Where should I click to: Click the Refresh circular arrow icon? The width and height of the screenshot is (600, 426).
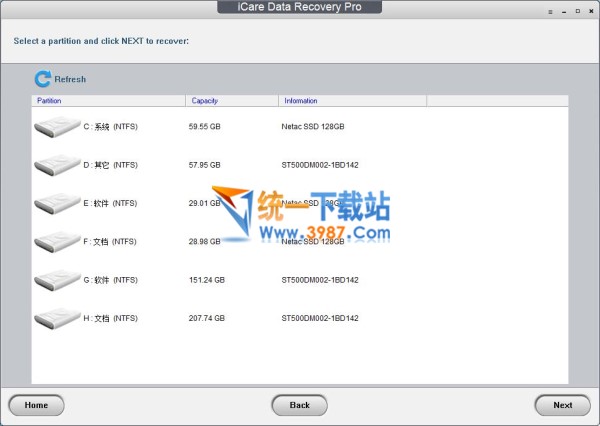click(x=42, y=79)
